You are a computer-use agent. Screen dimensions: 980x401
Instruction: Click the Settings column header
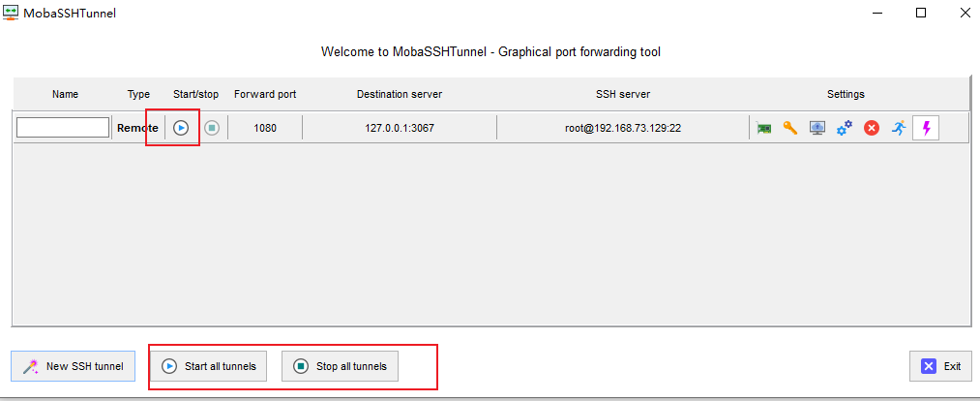coord(846,94)
